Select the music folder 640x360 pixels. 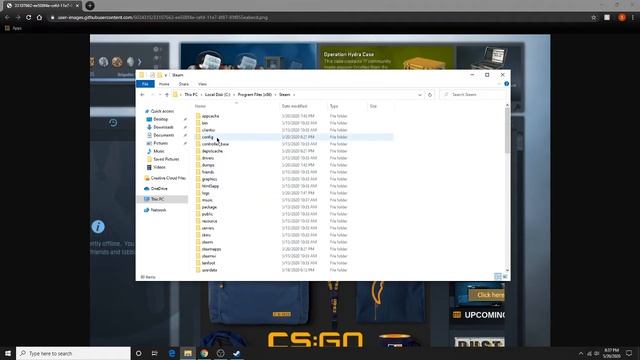[x=207, y=200]
